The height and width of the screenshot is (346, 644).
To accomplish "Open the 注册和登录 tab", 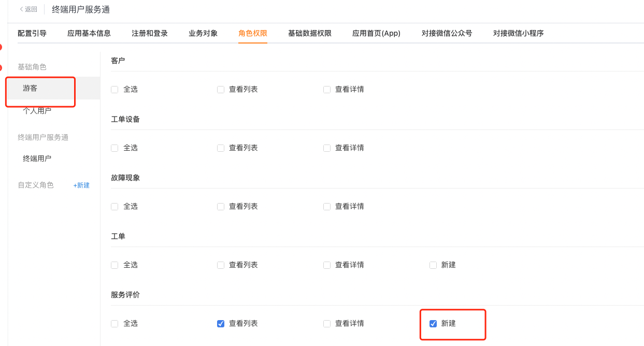I will tap(150, 33).
